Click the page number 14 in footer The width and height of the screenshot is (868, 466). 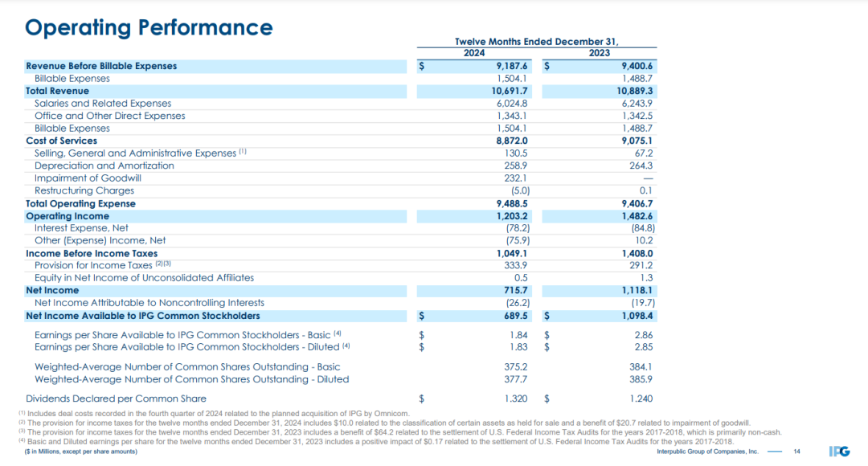(796, 452)
